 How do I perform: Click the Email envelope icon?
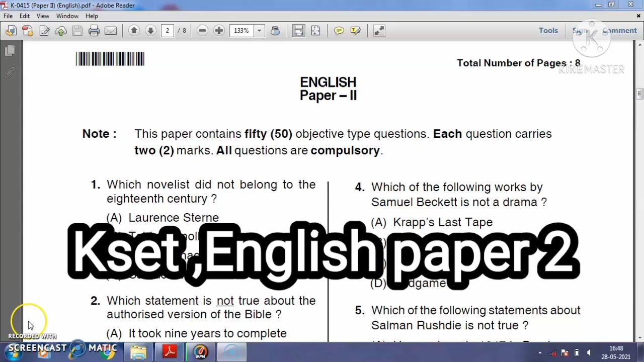111,31
